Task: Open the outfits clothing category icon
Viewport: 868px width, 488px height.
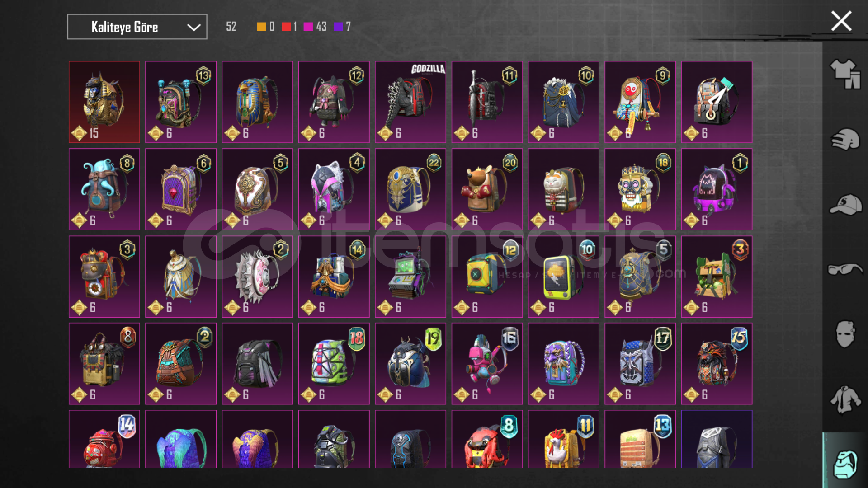Action: 845,75
